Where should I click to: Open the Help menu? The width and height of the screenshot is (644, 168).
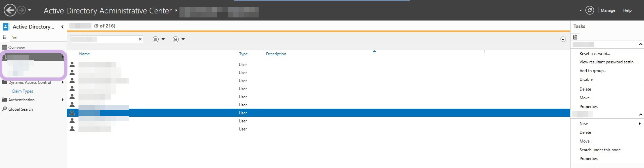[x=627, y=10]
